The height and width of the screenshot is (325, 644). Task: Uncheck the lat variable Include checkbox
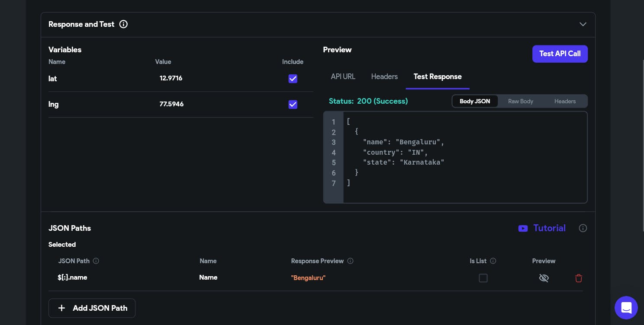[x=293, y=79]
